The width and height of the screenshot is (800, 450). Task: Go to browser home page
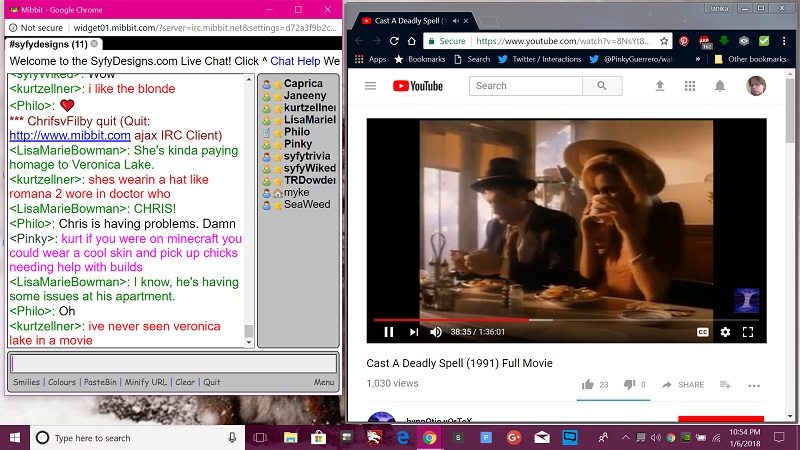(x=412, y=41)
